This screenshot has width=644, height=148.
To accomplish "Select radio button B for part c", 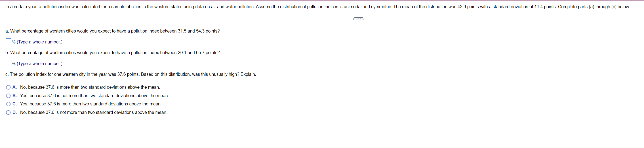I will coord(8,96).
